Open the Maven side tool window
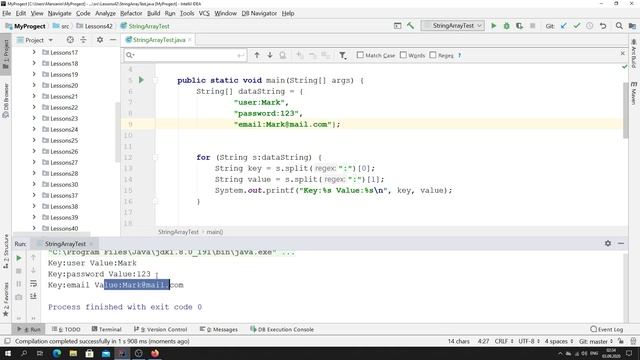Viewport: 640px width, 360px height. point(634,93)
